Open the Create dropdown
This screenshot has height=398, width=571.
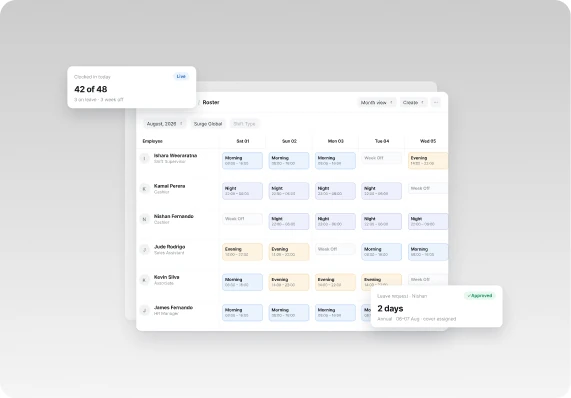[x=413, y=103]
